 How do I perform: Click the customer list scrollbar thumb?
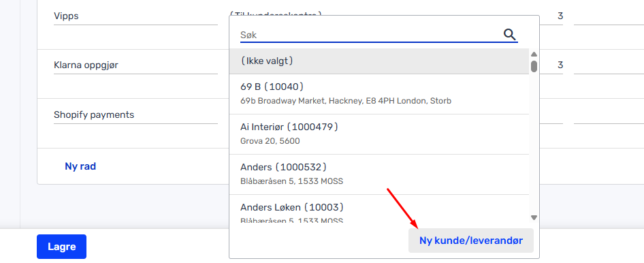point(534,67)
